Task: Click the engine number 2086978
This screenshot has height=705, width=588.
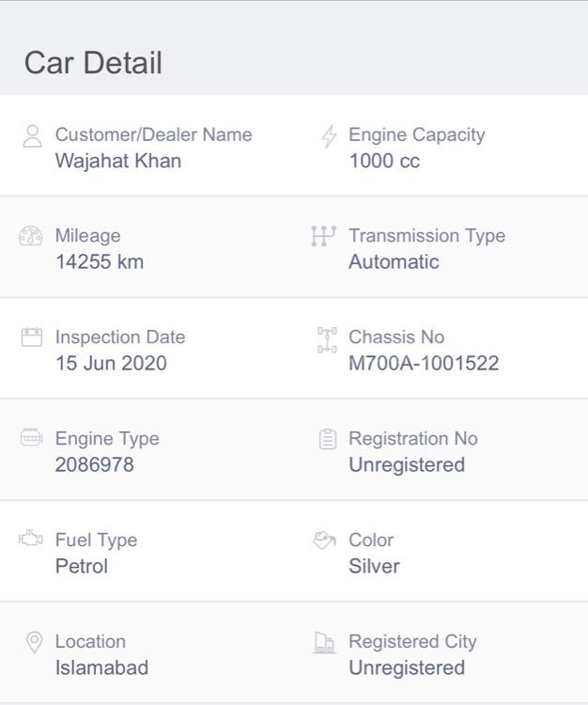Action: click(95, 465)
